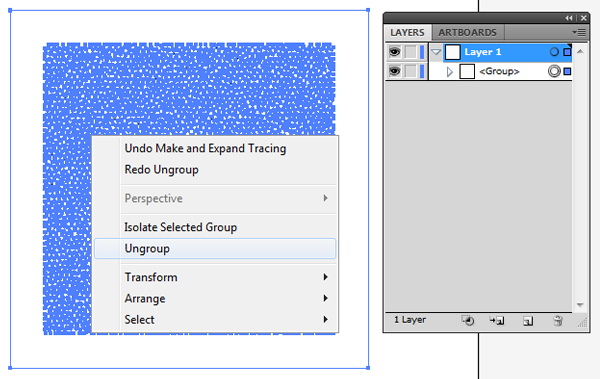Toggle lock box for Group sublayer
The image size is (600, 379).
coord(411,71)
